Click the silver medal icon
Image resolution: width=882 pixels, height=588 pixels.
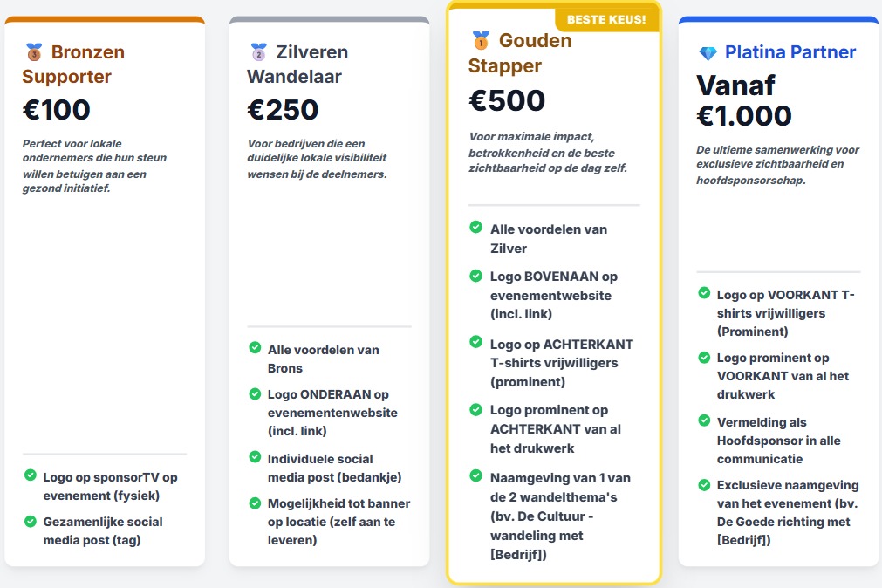pyautogui.click(x=258, y=52)
